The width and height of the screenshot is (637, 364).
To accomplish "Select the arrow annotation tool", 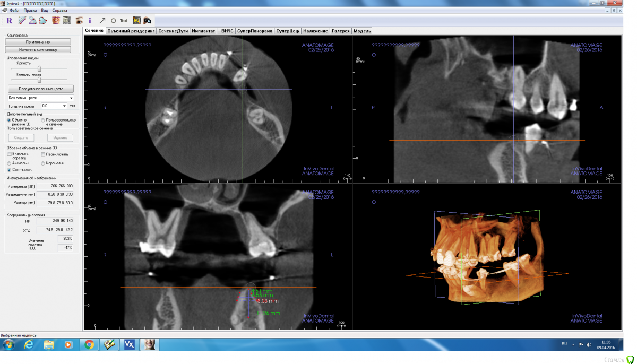I will 102,21.
